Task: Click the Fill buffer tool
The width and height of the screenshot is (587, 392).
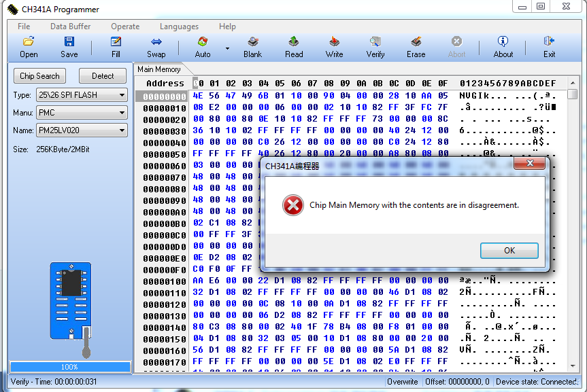Action: (116, 47)
